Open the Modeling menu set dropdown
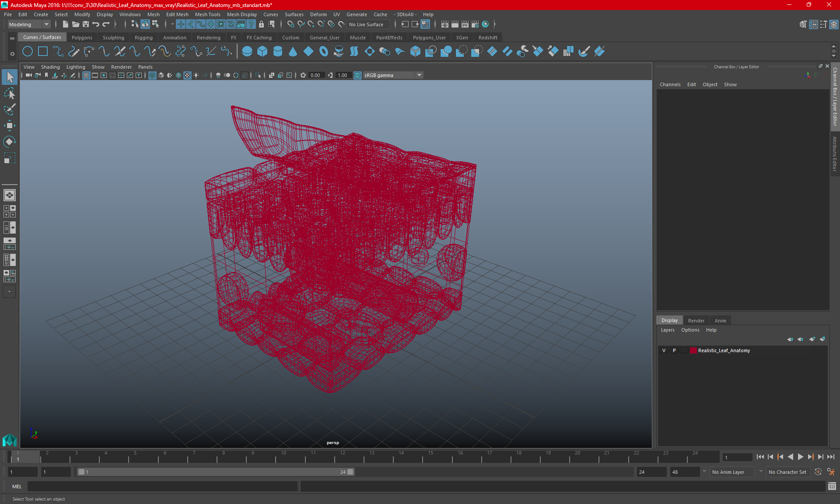The height and width of the screenshot is (504, 840). 29,24
